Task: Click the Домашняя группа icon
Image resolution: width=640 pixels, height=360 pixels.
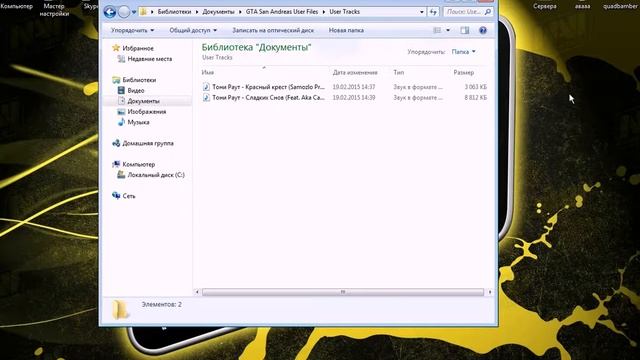Action: [x=116, y=143]
